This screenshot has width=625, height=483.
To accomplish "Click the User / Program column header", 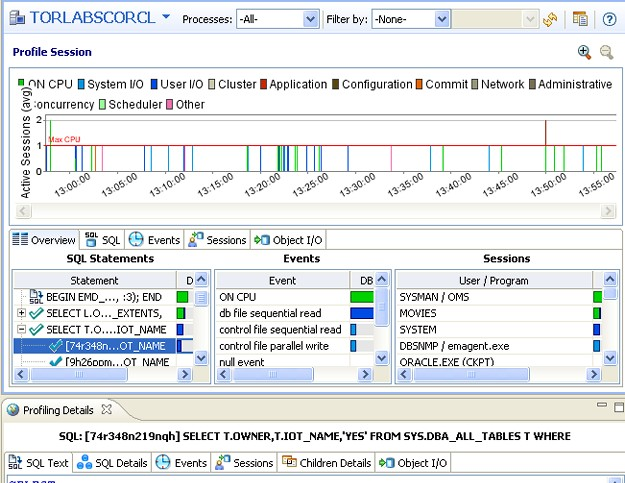I will [x=494, y=281].
